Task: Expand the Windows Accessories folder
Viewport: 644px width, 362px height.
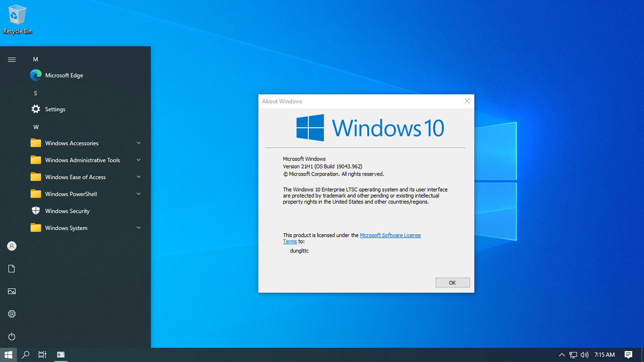Action: (x=86, y=143)
